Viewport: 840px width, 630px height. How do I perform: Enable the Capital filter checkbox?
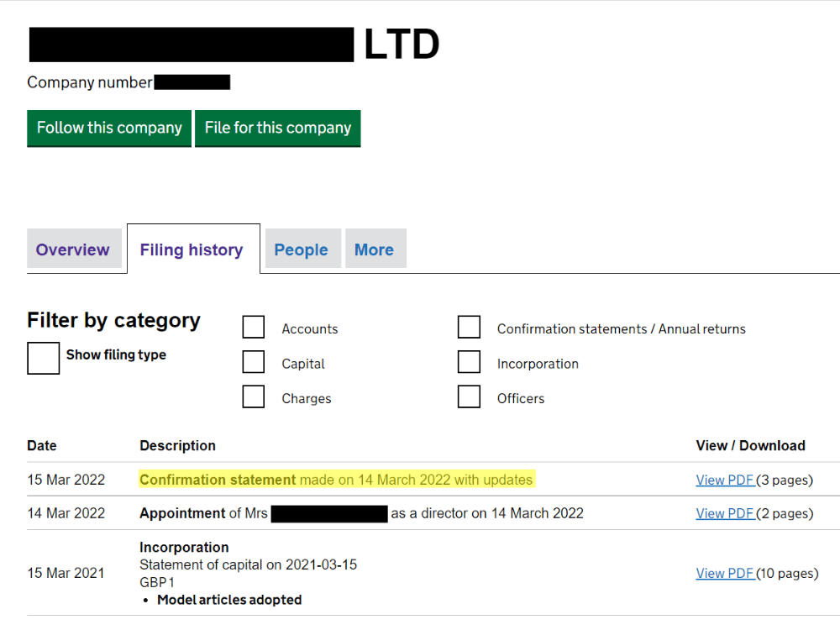[x=254, y=361]
